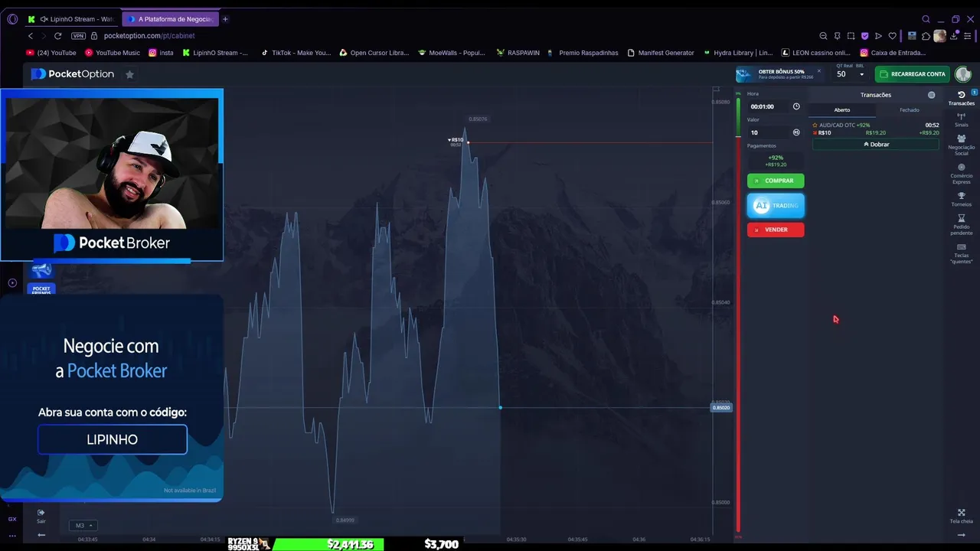980x551 pixels.
Task: Open the Transações sidebar panel
Action: [961, 98]
